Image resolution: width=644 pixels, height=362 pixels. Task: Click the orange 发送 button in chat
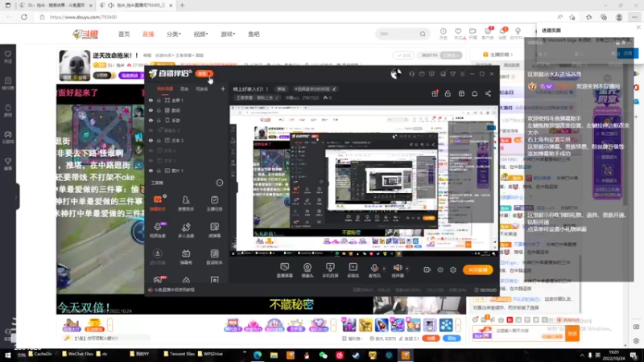pos(572,334)
